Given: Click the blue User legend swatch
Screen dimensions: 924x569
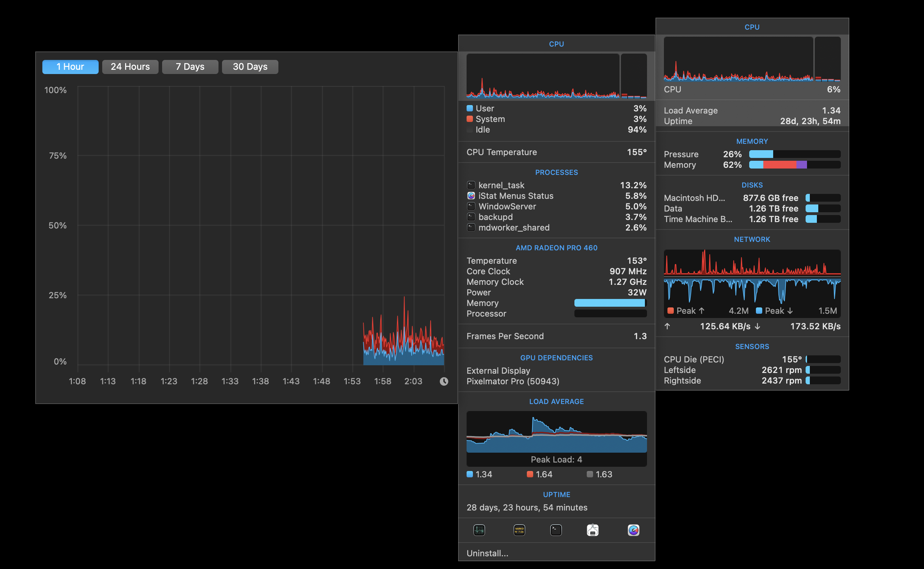Looking at the screenshot, I should click(470, 108).
